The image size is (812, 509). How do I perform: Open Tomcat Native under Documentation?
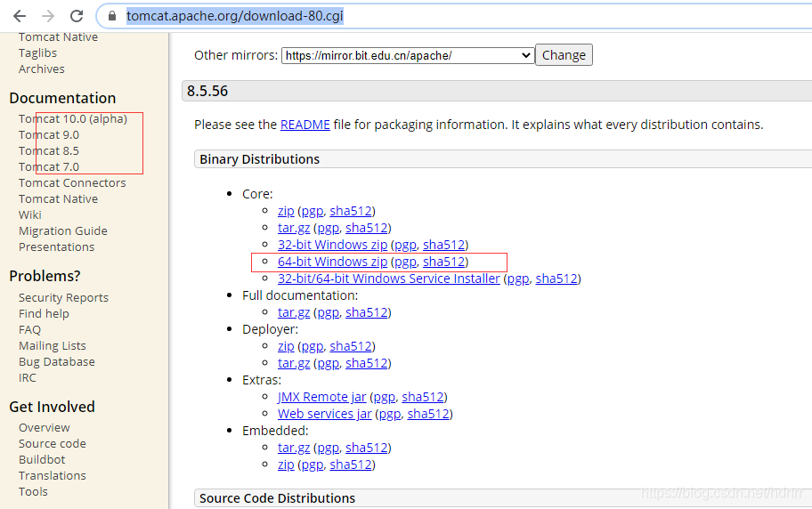click(x=58, y=199)
